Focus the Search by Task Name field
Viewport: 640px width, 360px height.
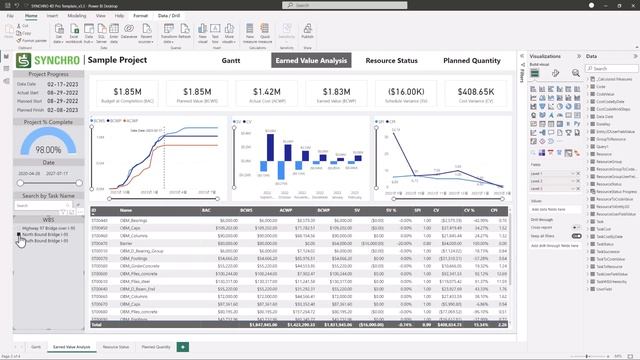coord(43,205)
